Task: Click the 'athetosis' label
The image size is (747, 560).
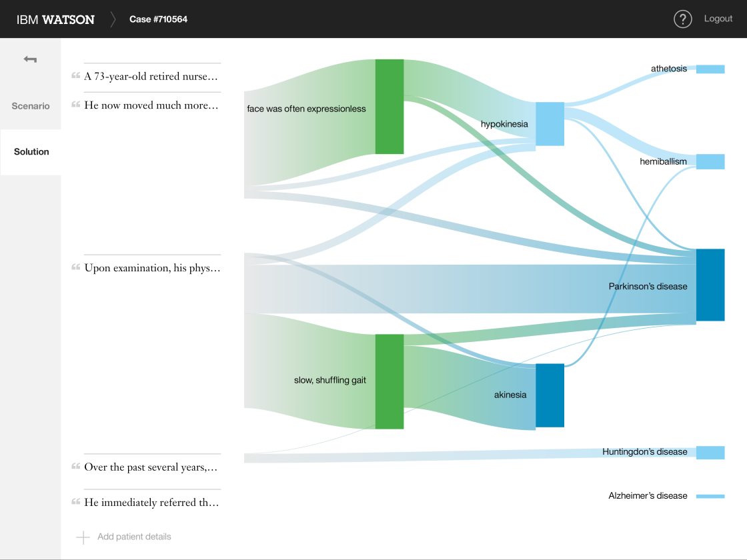Action: [x=669, y=69]
